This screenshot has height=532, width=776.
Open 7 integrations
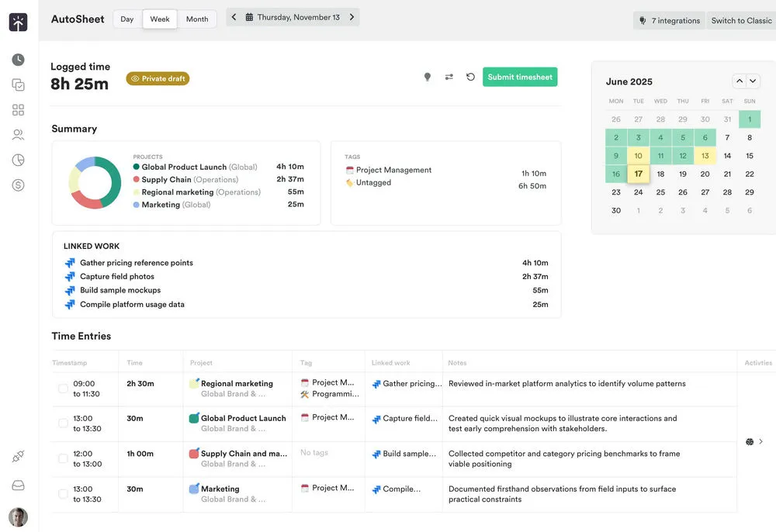pos(670,21)
